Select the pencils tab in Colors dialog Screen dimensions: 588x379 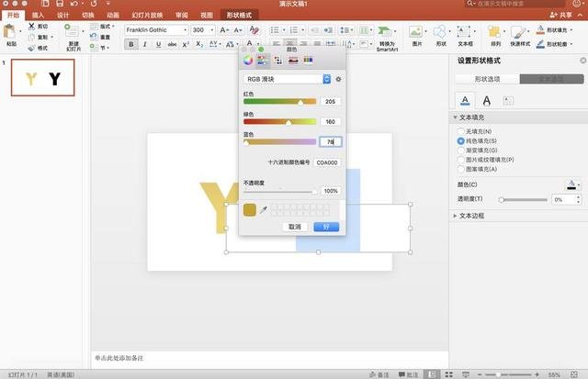pyautogui.click(x=308, y=60)
